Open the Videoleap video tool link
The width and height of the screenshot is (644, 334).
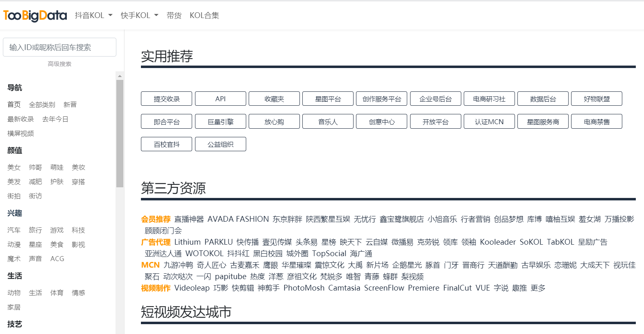click(x=192, y=288)
